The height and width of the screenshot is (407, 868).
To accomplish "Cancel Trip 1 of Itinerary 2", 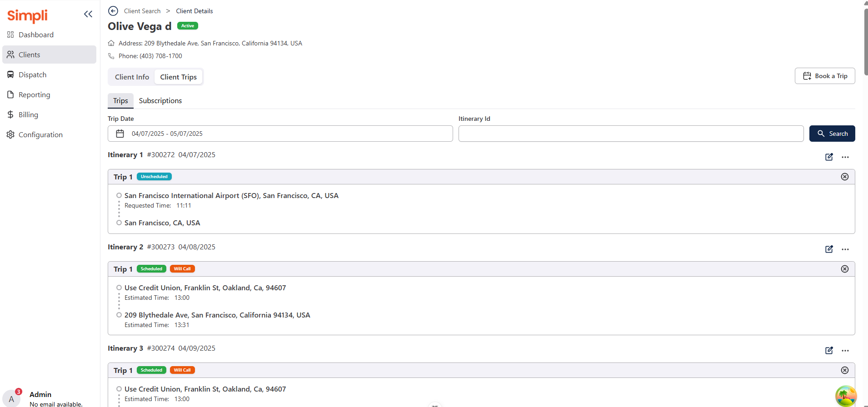I will [x=844, y=269].
